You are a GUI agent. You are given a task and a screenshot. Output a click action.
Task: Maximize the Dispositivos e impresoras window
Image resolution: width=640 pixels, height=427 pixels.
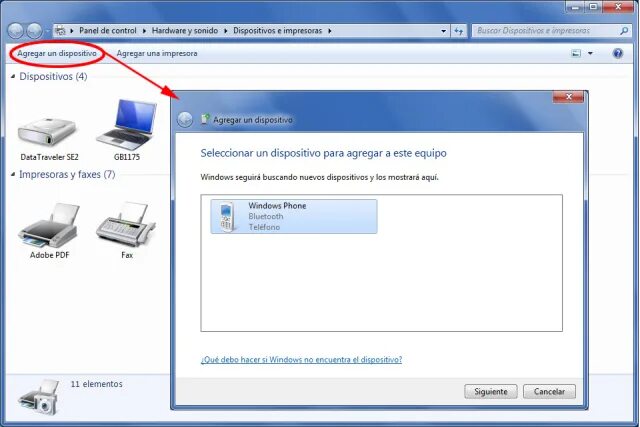[593, 6]
